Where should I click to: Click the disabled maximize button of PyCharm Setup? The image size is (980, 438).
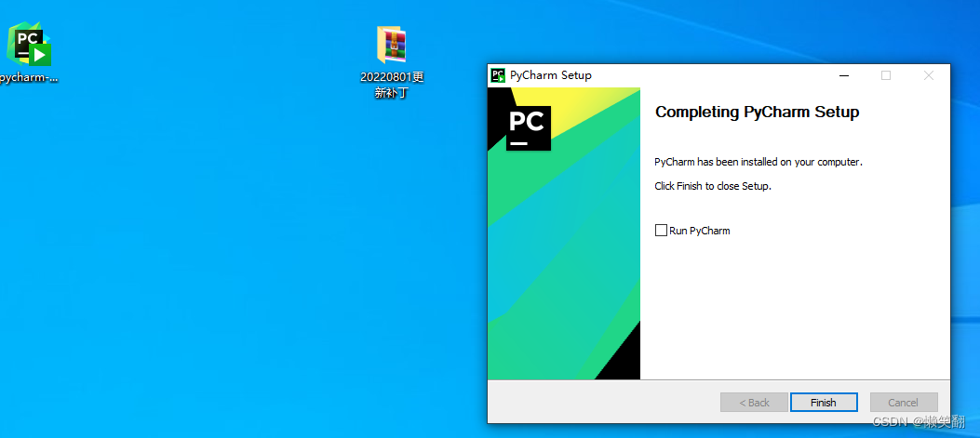[x=886, y=75]
